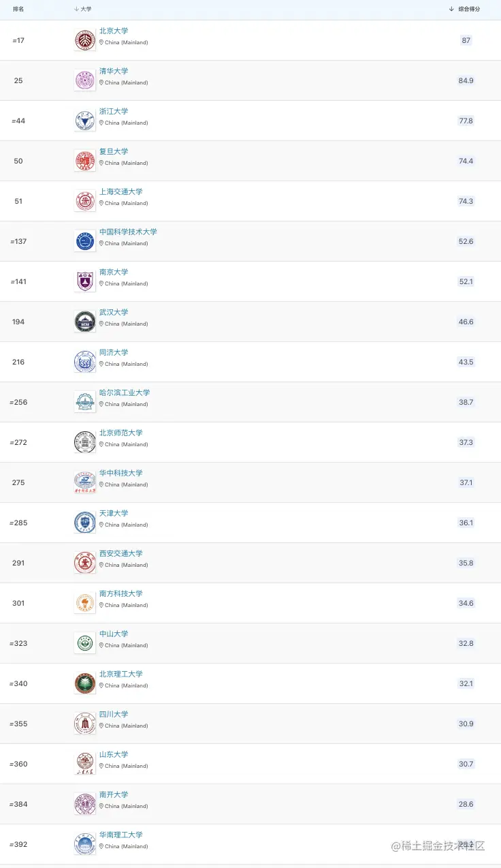Open the 中山大学 link
This screenshot has height=868, width=501.
tap(114, 634)
